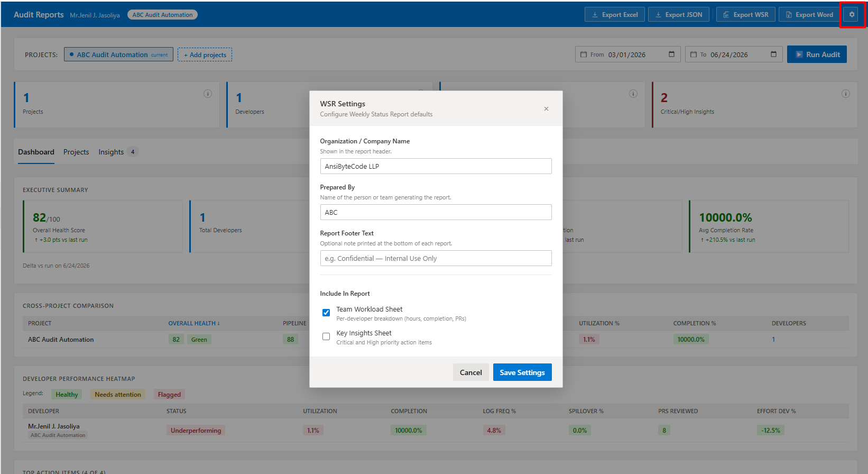Open the settings gear icon
The width and height of the screenshot is (868, 474).
coord(852,15)
